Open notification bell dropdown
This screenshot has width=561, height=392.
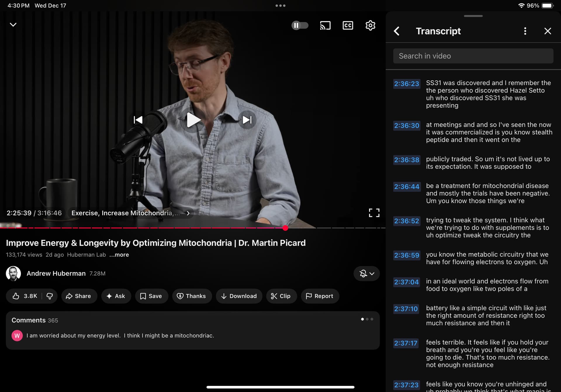(x=366, y=274)
